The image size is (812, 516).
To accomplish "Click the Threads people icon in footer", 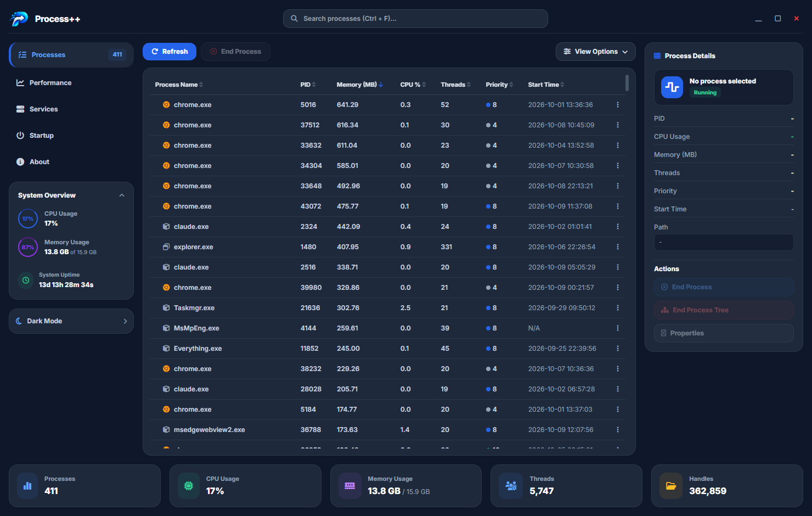I will tap(511, 486).
